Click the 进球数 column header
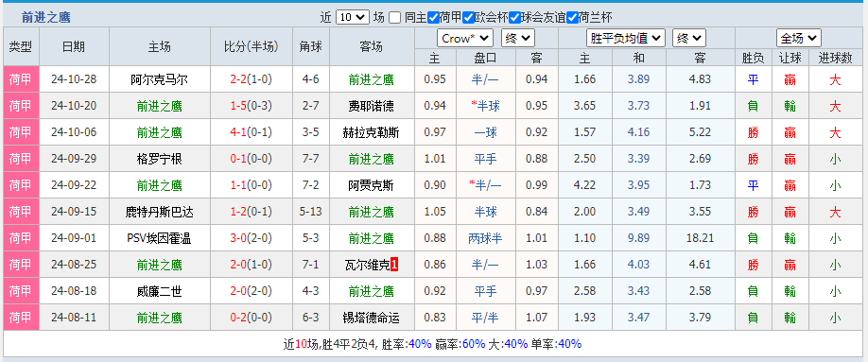The width and height of the screenshot is (868, 362). (x=835, y=58)
